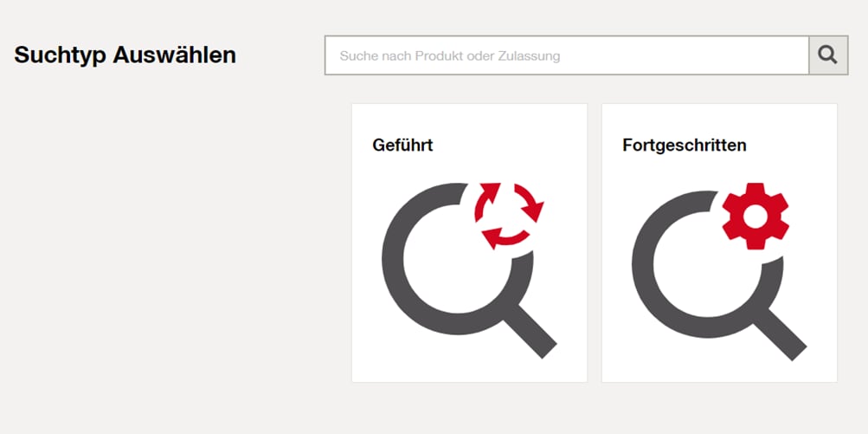Click the search placeholder text

449,56
